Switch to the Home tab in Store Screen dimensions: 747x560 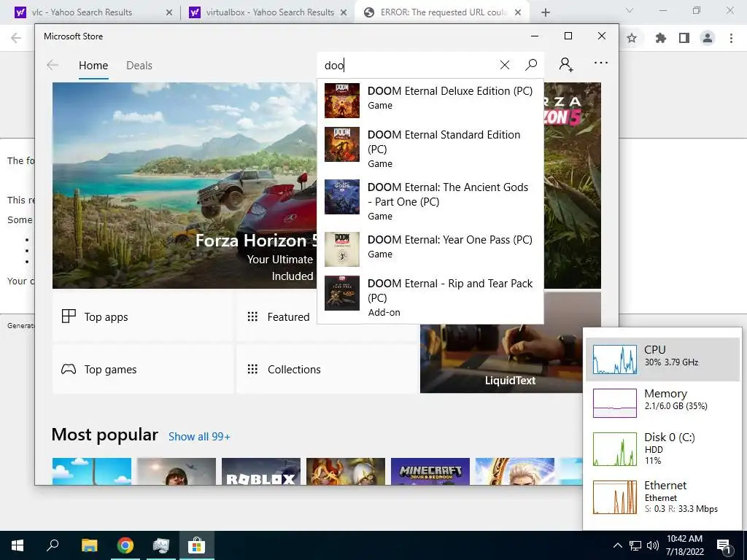(93, 65)
